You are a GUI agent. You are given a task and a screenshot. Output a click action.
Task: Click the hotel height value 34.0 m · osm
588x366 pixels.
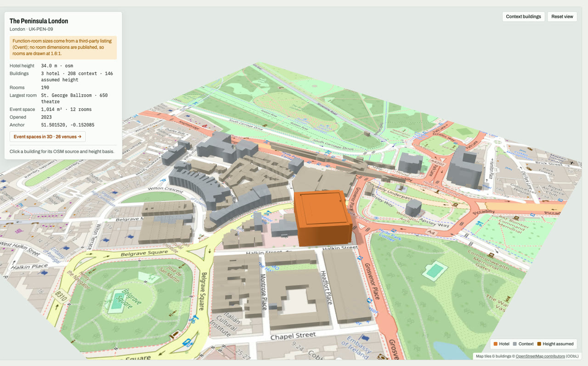[x=57, y=66]
